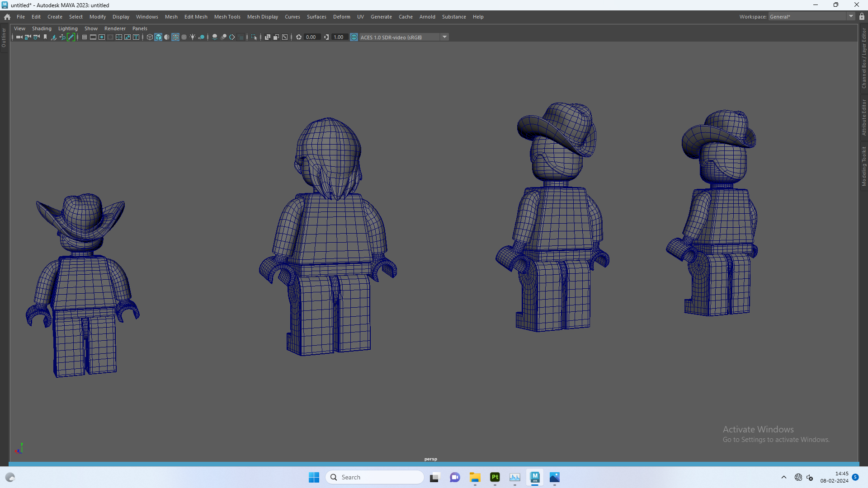
Task: Open the Mesh Tools menu
Action: 227,17
